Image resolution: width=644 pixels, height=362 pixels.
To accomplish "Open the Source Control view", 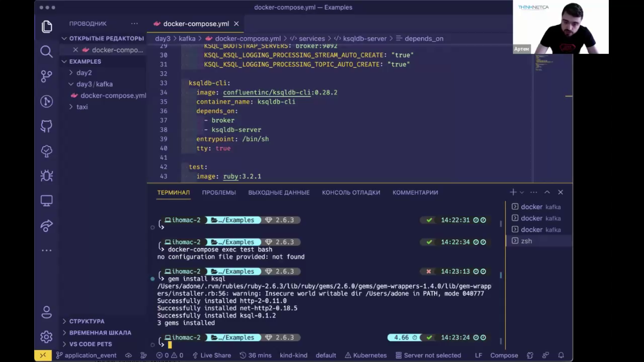I will point(46,76).
